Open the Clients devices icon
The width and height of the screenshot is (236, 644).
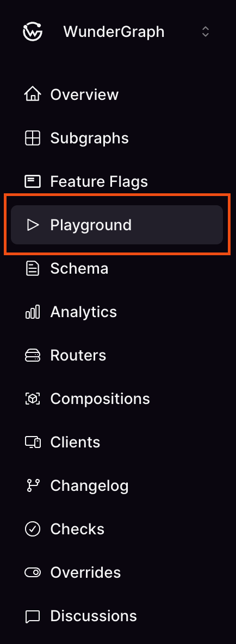click(33, 442)
